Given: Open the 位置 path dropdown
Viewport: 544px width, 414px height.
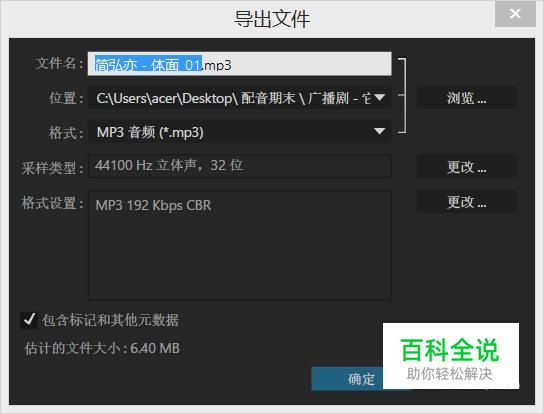Looking at the screenshot, I should click(x=239, y=98).
